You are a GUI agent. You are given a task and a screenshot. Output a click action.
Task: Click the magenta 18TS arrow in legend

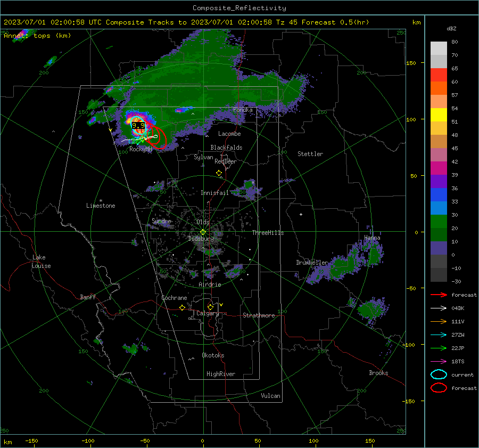pyautogui.click(x=439, y=362)
